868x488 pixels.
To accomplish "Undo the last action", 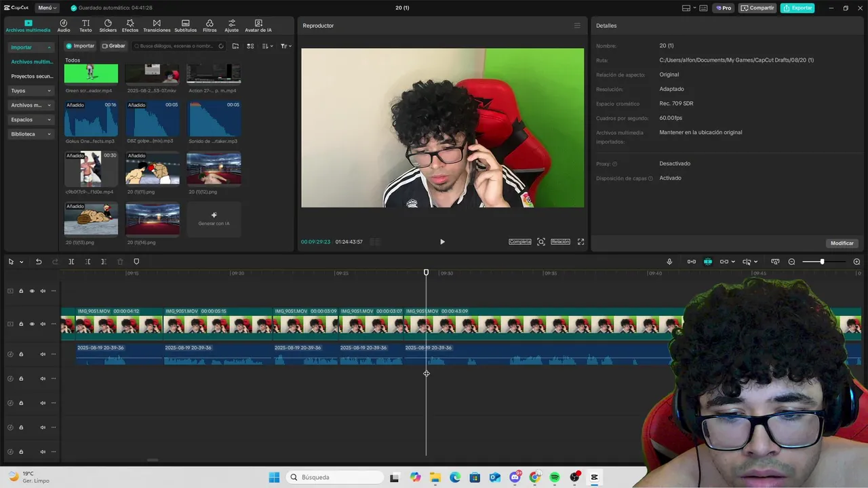I will 39,262.
